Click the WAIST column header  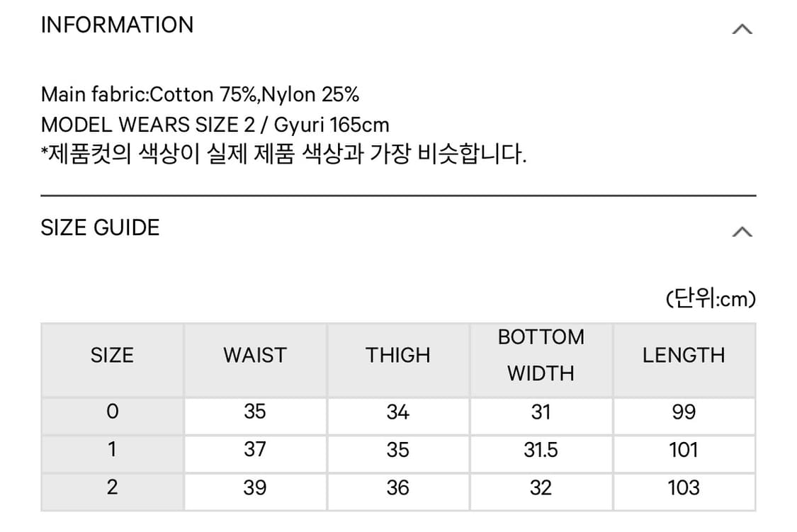[255, 355]
